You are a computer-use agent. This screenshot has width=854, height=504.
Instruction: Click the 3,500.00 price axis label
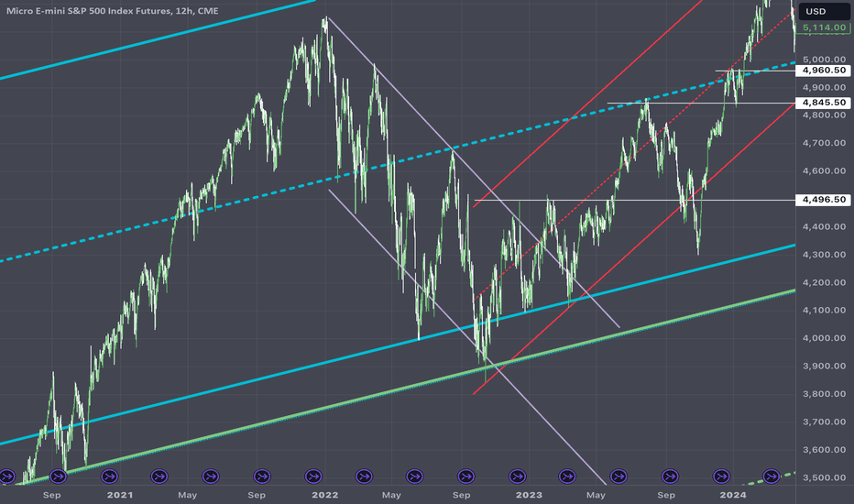pos(824,477)
